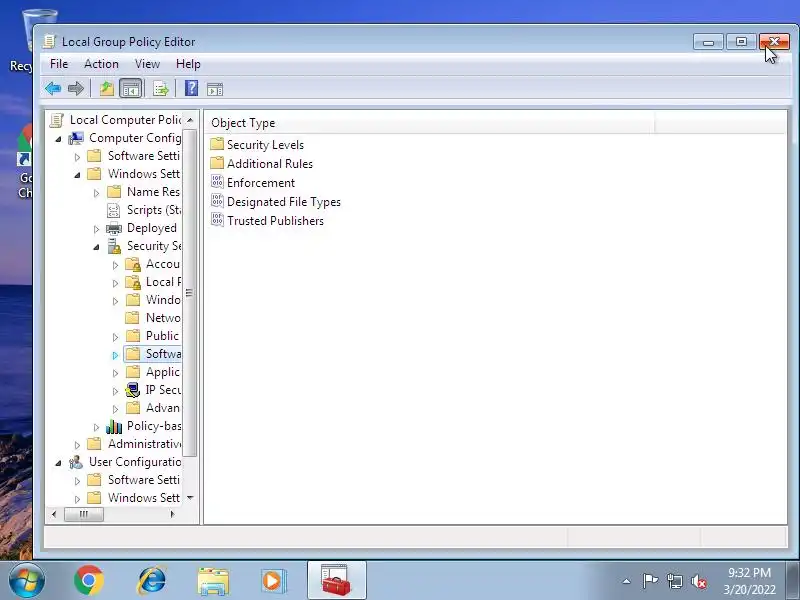Select the Enforcement policy item
Image resolution: width=800 pixels, height=600 pixels.
coord(253,183)
